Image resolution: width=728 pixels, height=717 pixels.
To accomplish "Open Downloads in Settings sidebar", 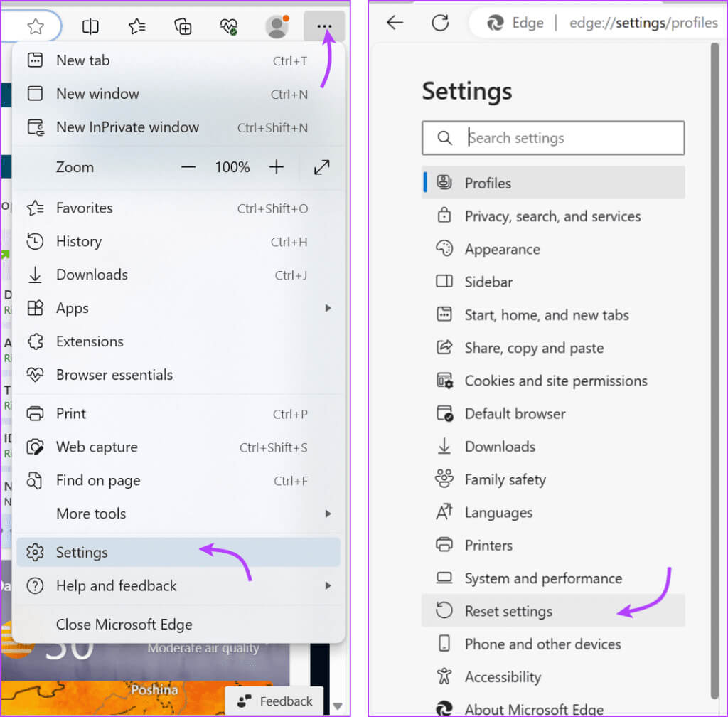I will pyautogui.click(x=553, y=447).
